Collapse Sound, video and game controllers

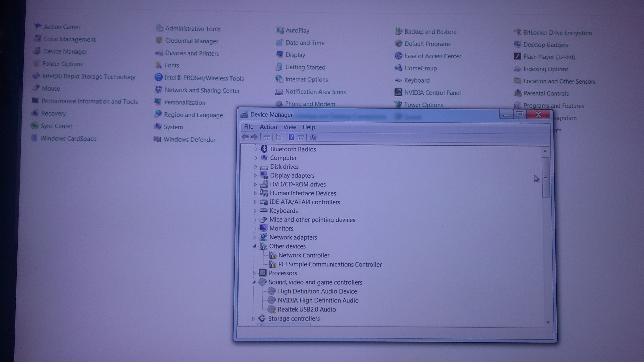[254, 282]
